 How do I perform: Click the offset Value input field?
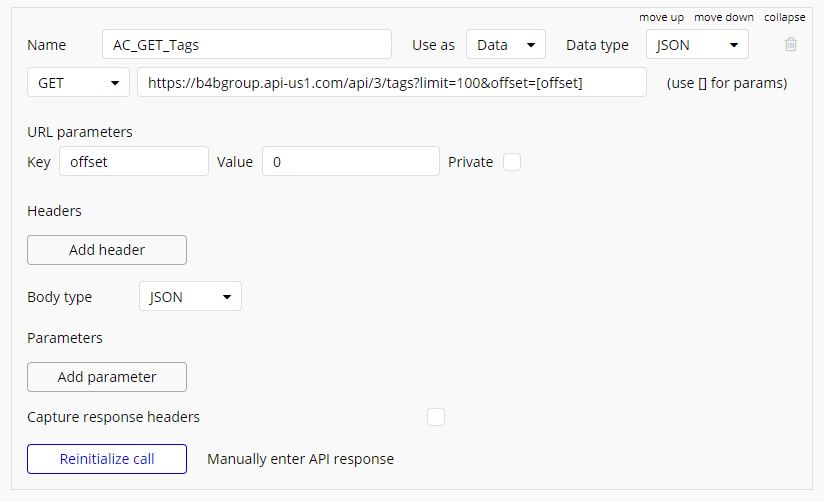click(350, 162)
